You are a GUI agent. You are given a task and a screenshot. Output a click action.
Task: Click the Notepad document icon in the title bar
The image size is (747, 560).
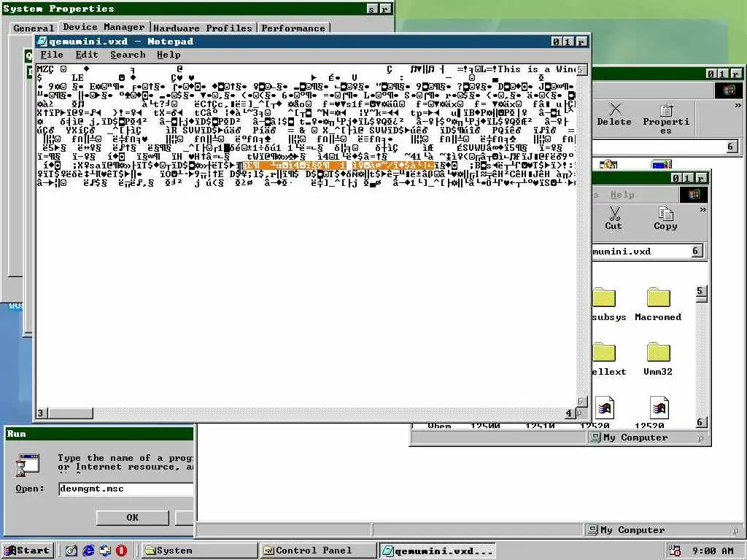(42, 42)
